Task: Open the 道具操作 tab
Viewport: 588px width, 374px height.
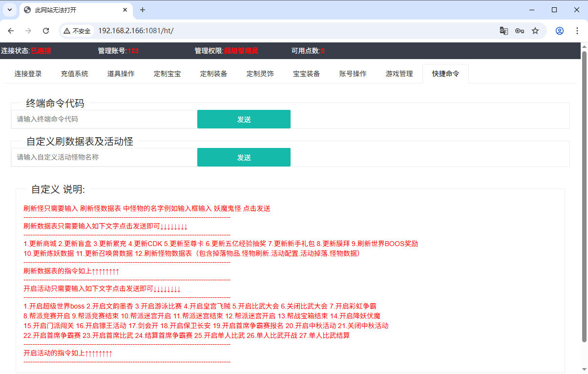Action: click(121, 74)
